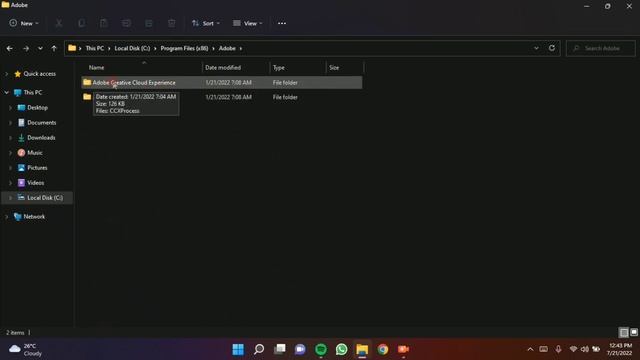Open Videos in navigation pane

click(x=35, y=183)
